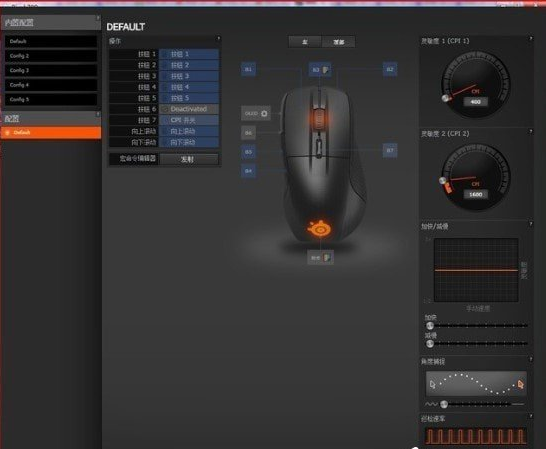Open the B3 wheel illumination color swatch

tap(326, 70)
